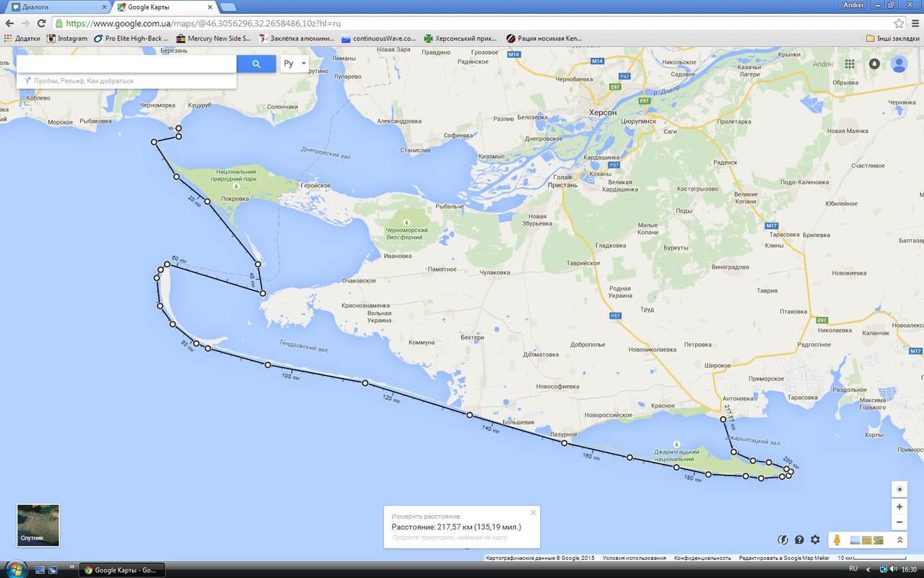Open Google Maps settings gear

point(815,540)
